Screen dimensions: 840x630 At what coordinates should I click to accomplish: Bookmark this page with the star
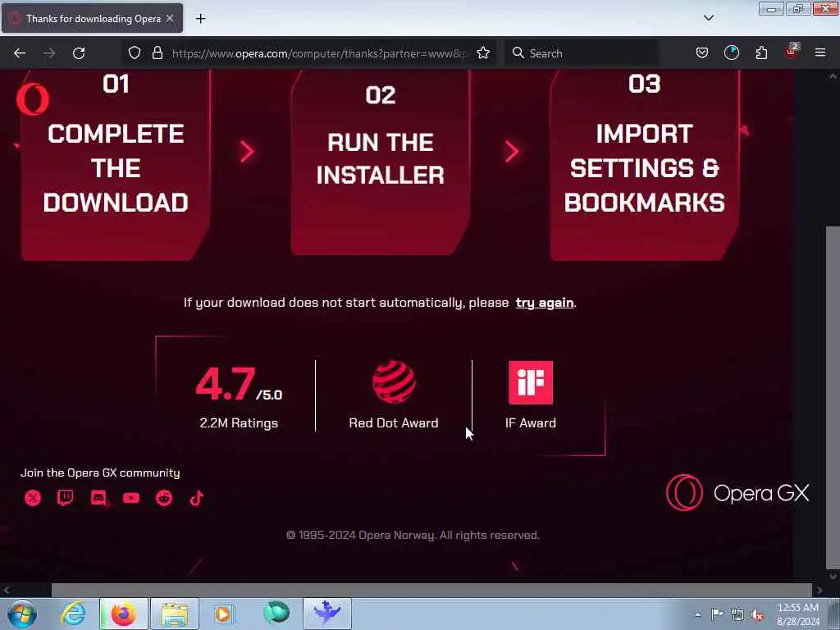point(483,53)
